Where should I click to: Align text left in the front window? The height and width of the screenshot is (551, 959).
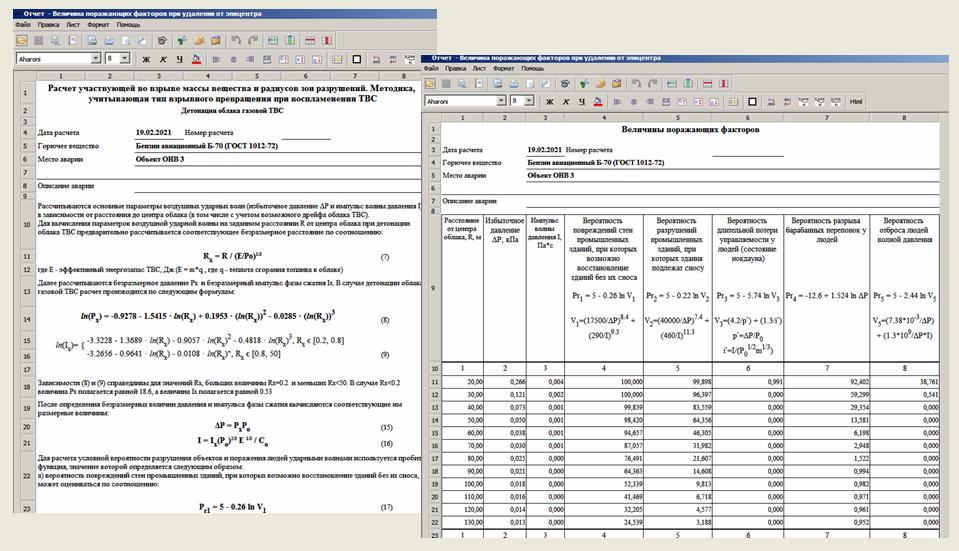click(616, 102)
